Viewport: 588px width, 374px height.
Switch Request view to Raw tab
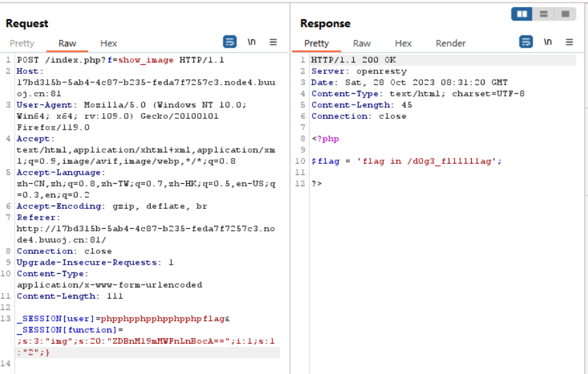[67, 44]
